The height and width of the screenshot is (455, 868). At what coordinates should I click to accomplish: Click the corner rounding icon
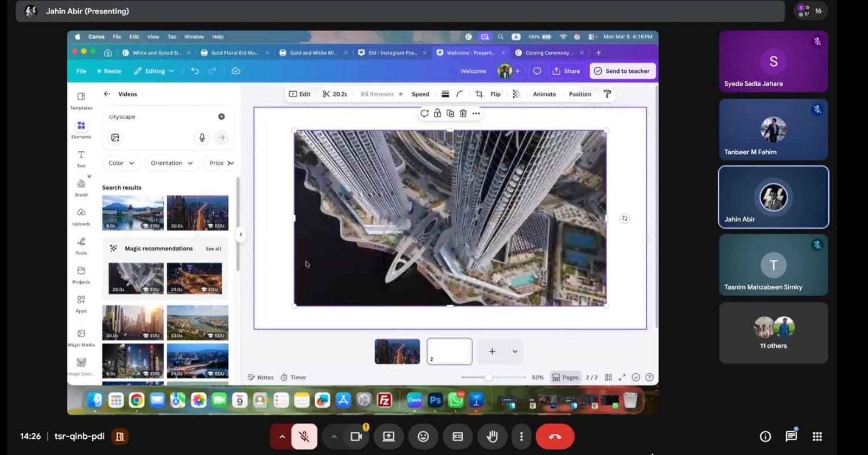coord(459,94)
